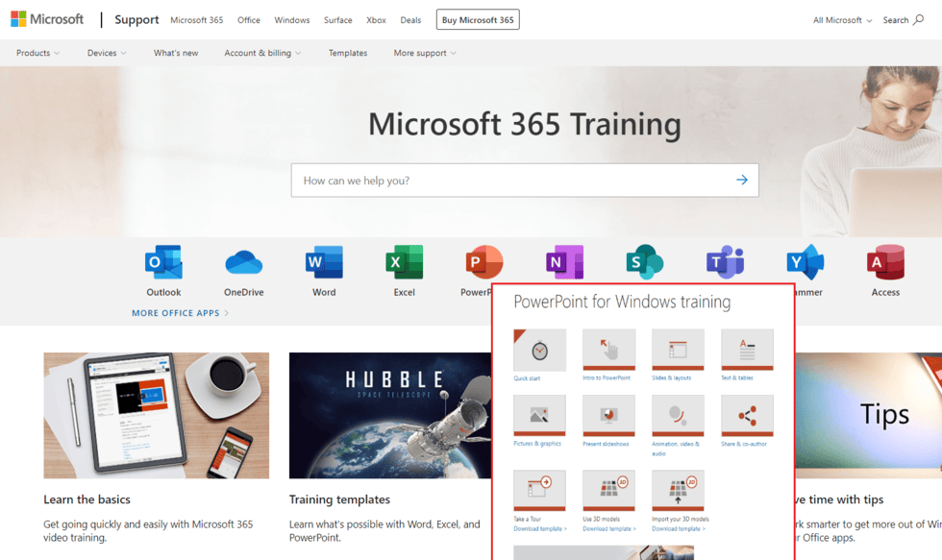This screenshot has height=560, width=942.
Task: Open the Text & tables tile icon
Action: click(x=748, y=350)
